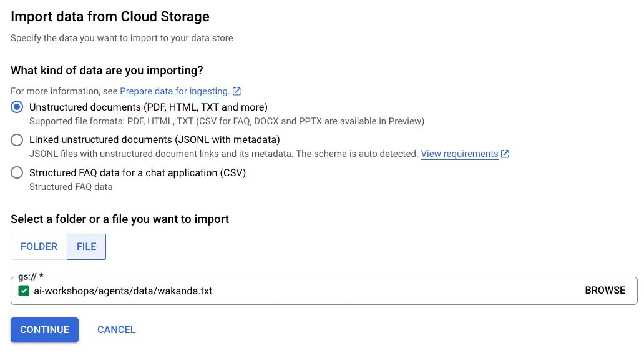Image resolution: width=644 pixels, height=353 pixels.
Task: Click external-link icon after View requirements
Action: [x=505, y=154]
